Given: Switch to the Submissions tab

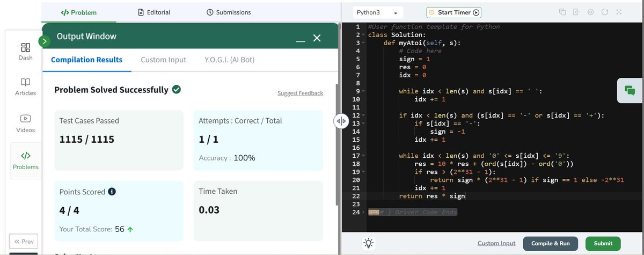Looking at the screenshot, I should [229, 12].
